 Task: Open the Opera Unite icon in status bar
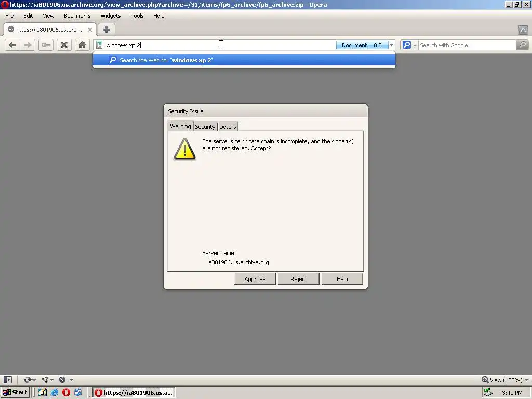point(45,380)
